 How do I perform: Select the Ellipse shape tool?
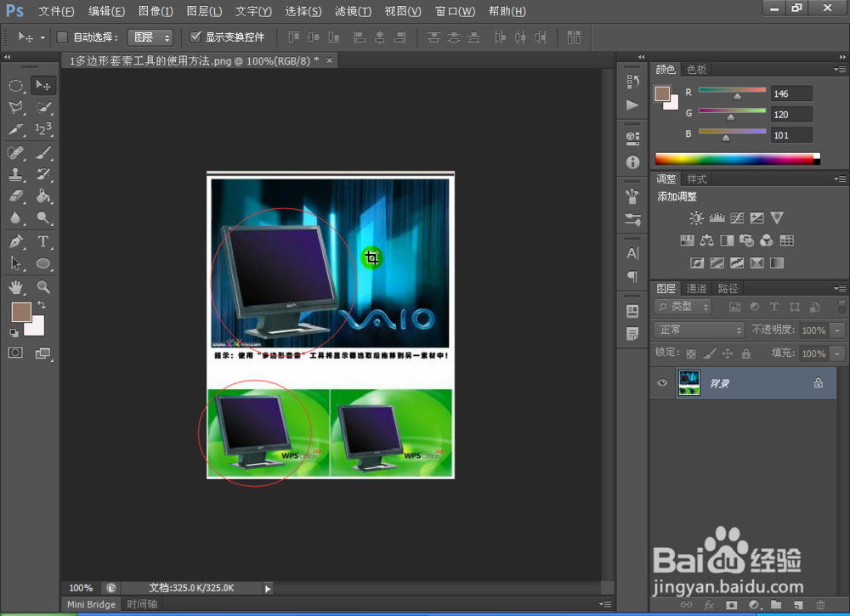pyautogui.click(x=42, y=264)
